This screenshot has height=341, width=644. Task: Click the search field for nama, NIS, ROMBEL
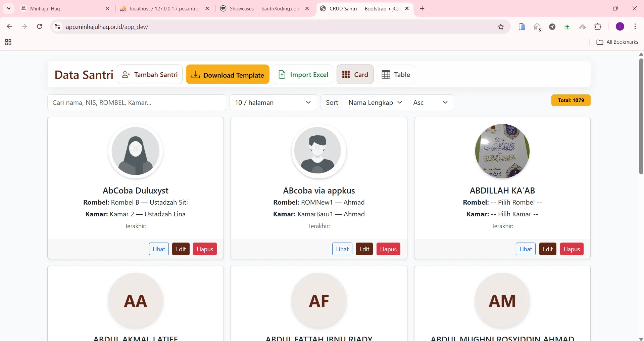pos(137,102)
